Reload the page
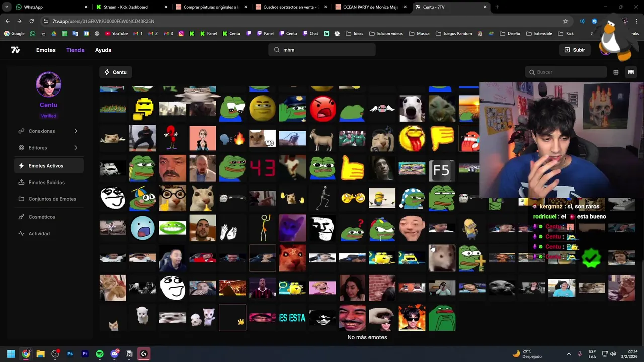This screenshot has height=362, width=644. tap(31, 21)
